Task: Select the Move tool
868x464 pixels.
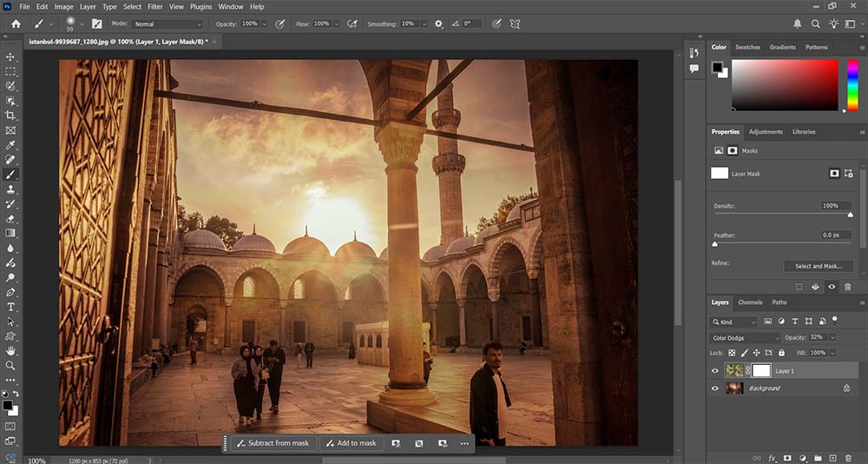Action: click(x=10, y=56)
